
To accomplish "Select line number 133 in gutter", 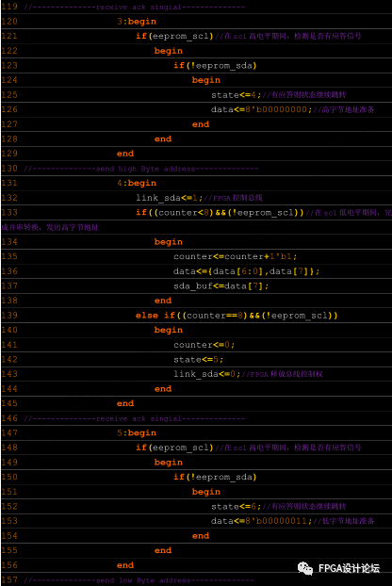I will pyautogui.click(x=9, y=212).
